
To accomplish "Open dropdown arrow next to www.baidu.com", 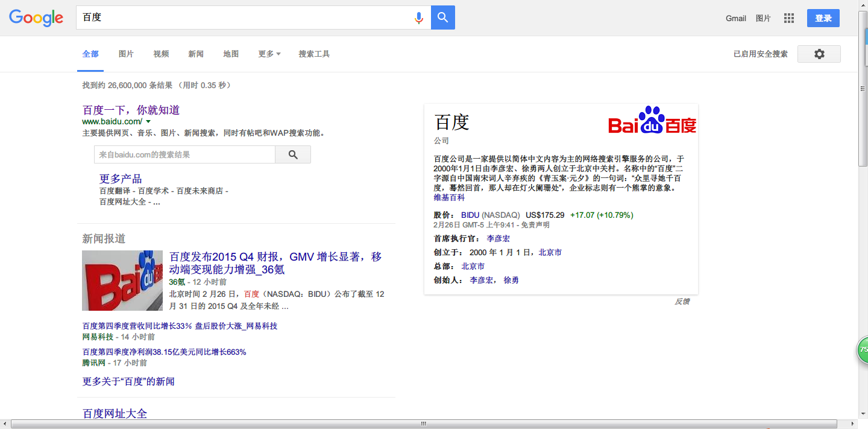I will 148,122.
